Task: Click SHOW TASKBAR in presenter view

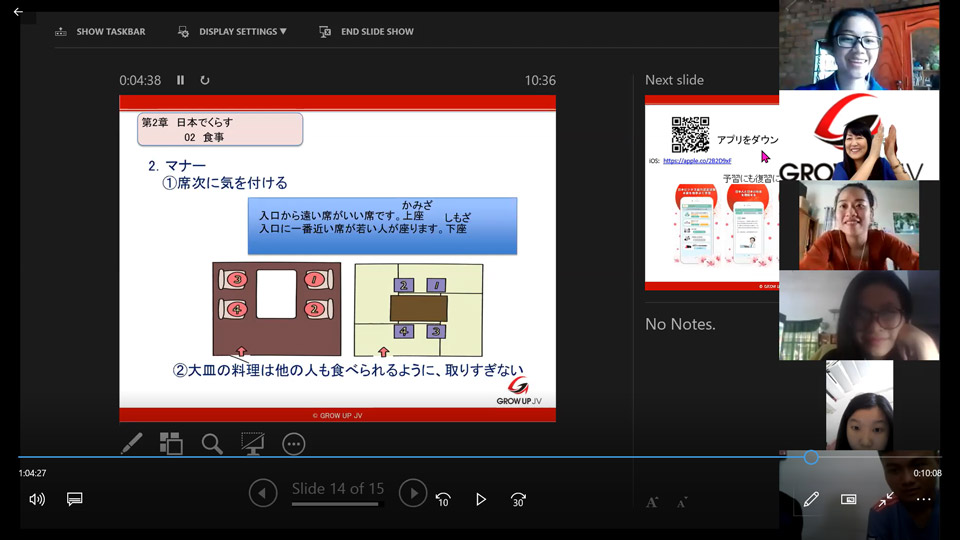Action: click(100, 31)
